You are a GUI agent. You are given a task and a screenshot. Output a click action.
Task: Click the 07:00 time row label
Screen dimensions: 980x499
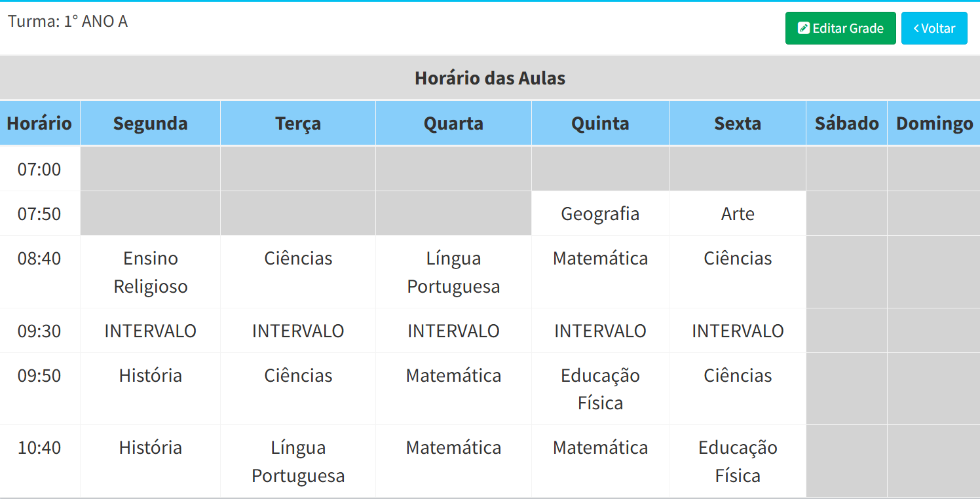(39, 169)
